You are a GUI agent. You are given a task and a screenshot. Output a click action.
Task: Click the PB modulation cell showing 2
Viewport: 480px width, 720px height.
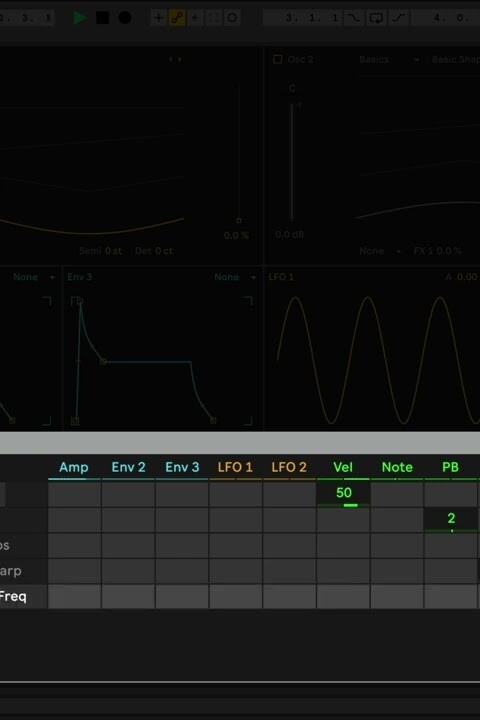click(451, 520)
